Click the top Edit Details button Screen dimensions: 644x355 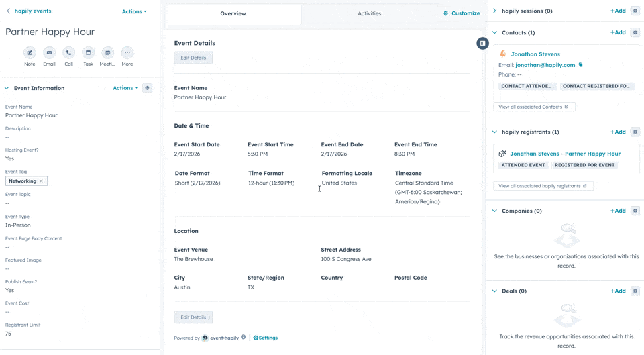click(193, 58)
